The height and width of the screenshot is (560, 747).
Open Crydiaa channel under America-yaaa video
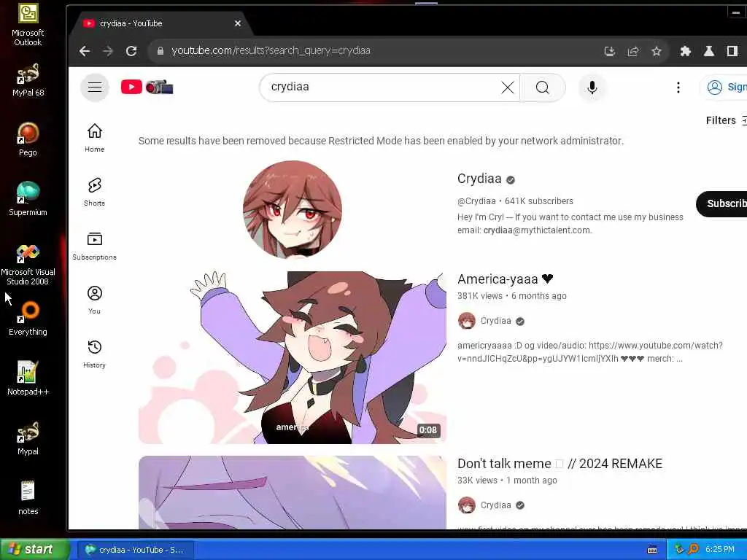point(495,321)
